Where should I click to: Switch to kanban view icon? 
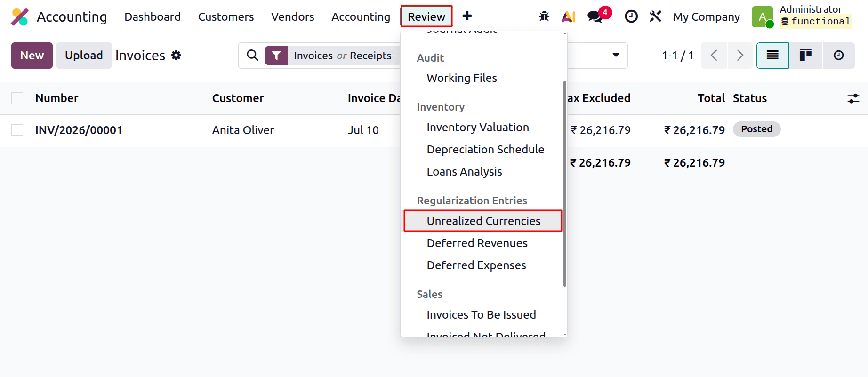pyautogui.click(x=805, y=56)
